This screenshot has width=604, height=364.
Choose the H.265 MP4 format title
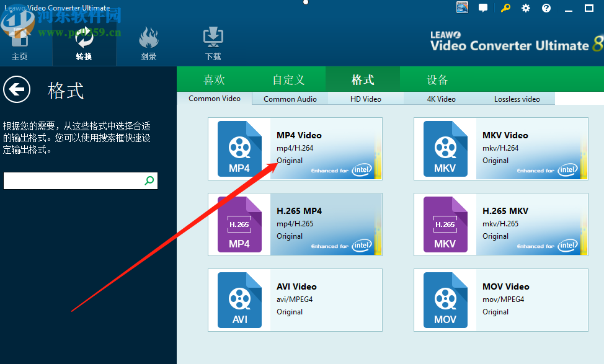pyautogui.click(x=299, y=211)
